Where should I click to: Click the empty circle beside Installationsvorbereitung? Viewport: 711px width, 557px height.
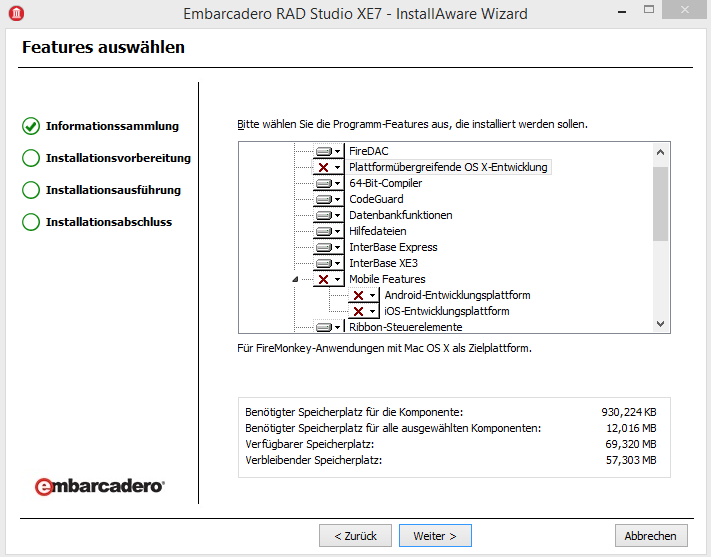pos(31,158)
